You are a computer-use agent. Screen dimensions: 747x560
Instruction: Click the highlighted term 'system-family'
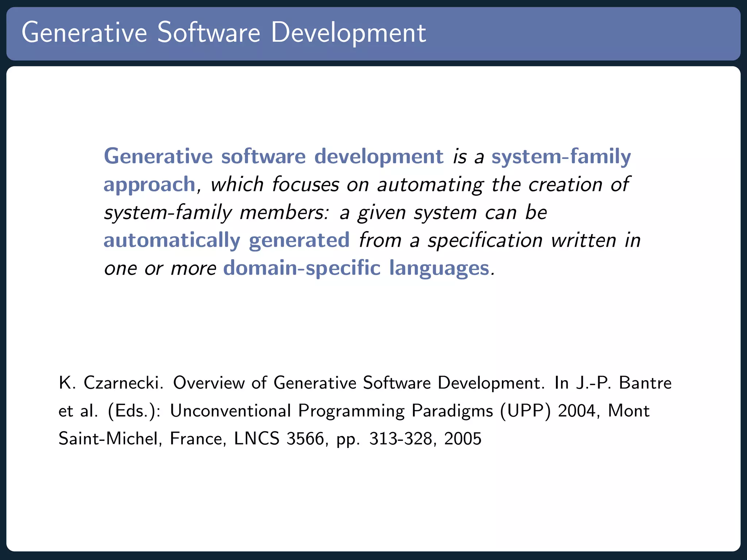(x=561, y=157)
